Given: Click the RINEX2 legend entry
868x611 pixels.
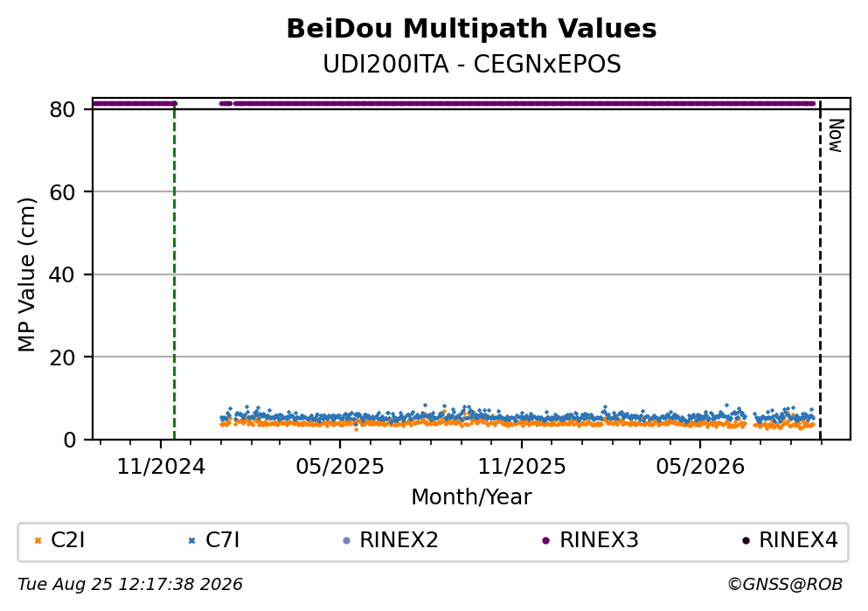Looking at the screenshot, I should point(390,540).
